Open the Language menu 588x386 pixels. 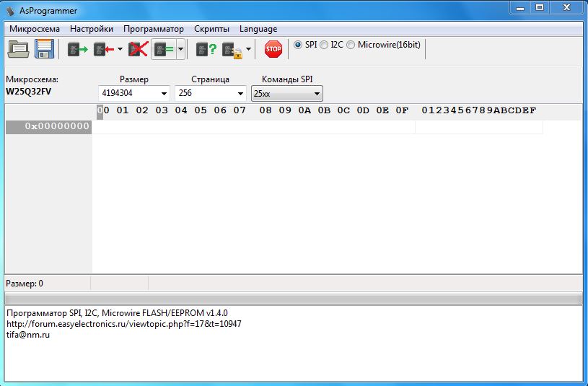pyautogui.click(x=258, y=29)
